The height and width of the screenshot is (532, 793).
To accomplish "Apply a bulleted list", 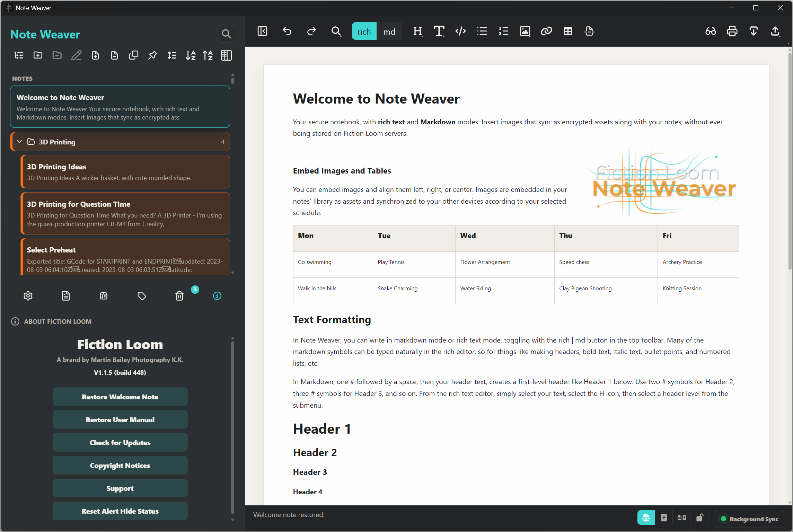I will coord(482,31).
